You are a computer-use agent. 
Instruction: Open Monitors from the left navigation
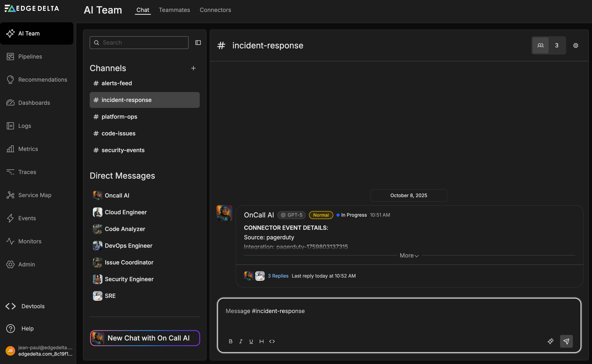(x=30, y=241)
